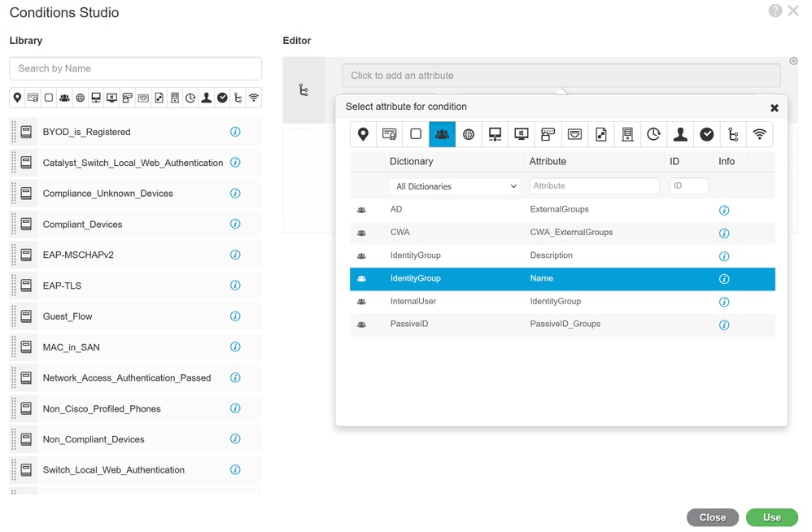Viewport: 812px width, 532px height.
Task: Show info for CWA_ExternalGroups attribute
Action: point(724,233)
